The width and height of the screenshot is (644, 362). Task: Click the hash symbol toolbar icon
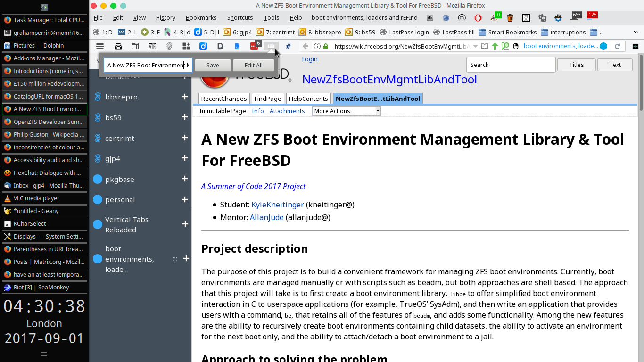click(x=288, y=46)
